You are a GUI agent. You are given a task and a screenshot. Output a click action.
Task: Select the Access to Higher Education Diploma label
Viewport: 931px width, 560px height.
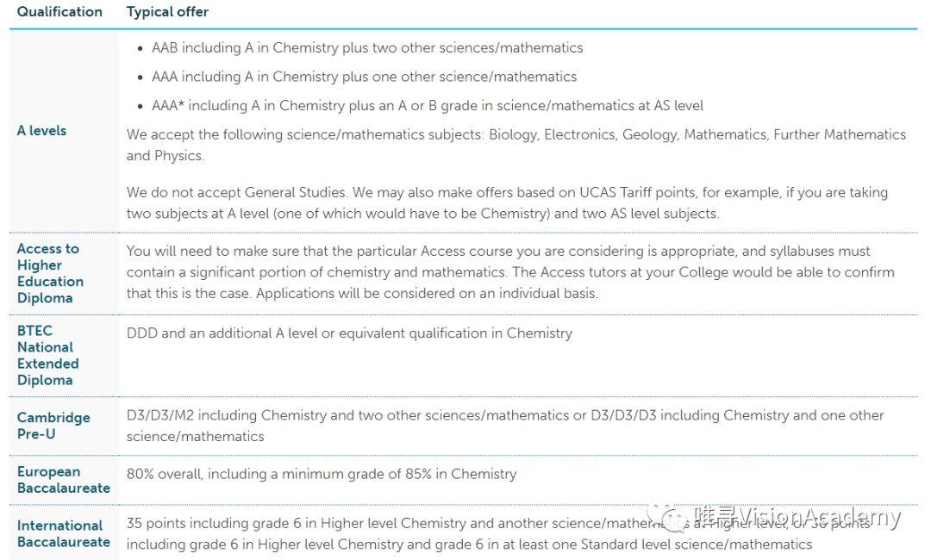50,273
